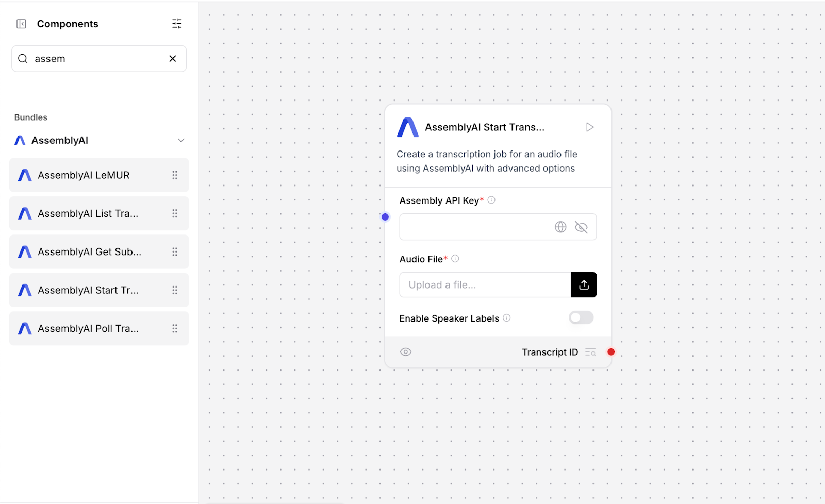Select AssemblyAI LeMUR component
The image size is (825, 504).
point(99,175)
